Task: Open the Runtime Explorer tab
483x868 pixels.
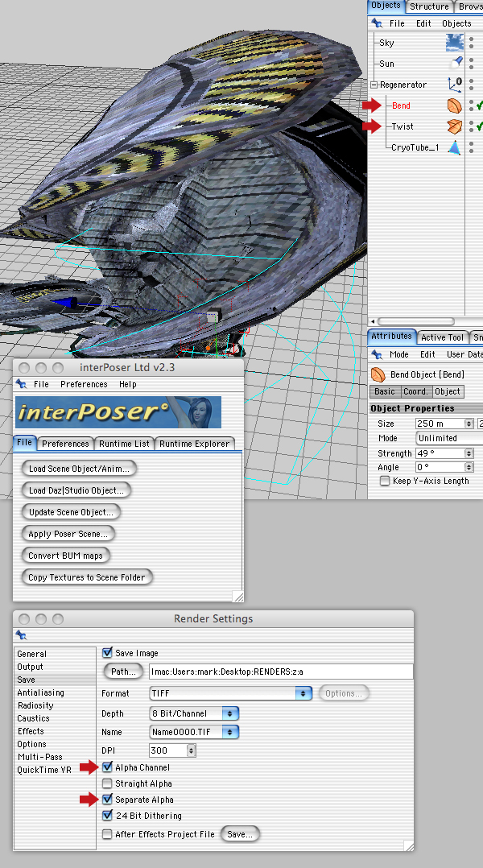Action: (x=194, y=444)
